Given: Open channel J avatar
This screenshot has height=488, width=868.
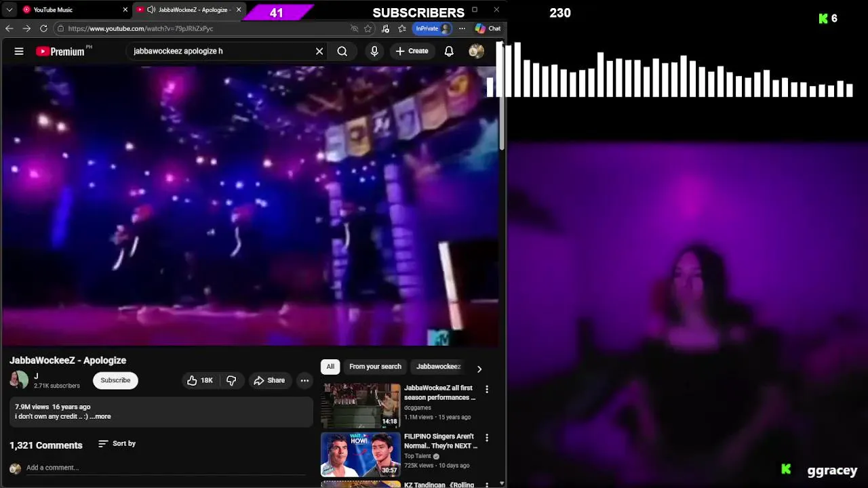Looking at the screenshot, I should tap(19, 380).
